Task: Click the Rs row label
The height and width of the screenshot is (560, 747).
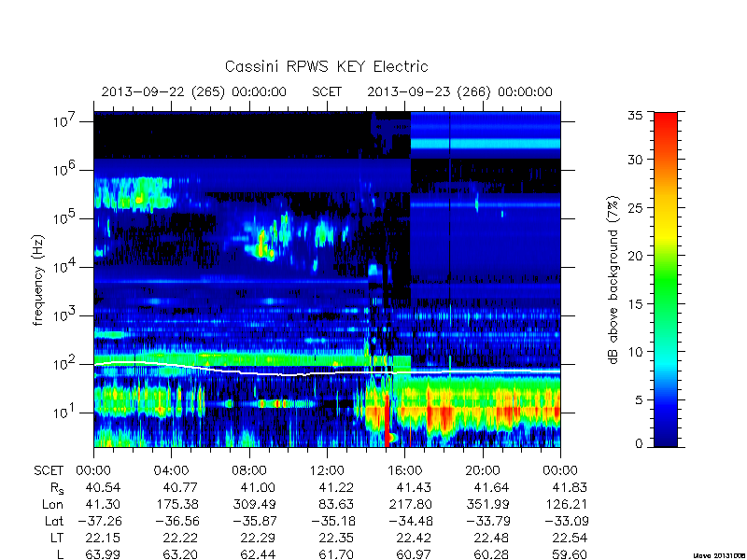Action: [x=57, y=488]
